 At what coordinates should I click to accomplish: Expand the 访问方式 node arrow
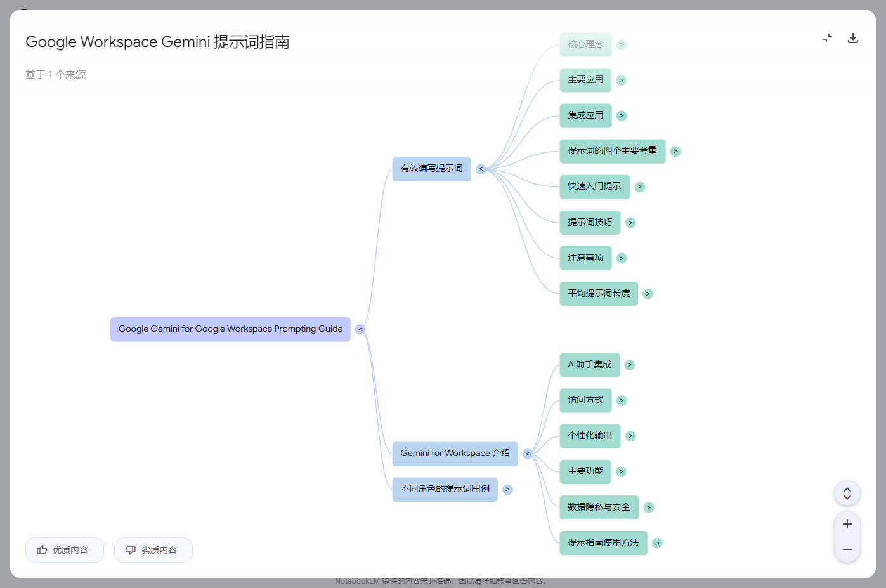[622, 400]
